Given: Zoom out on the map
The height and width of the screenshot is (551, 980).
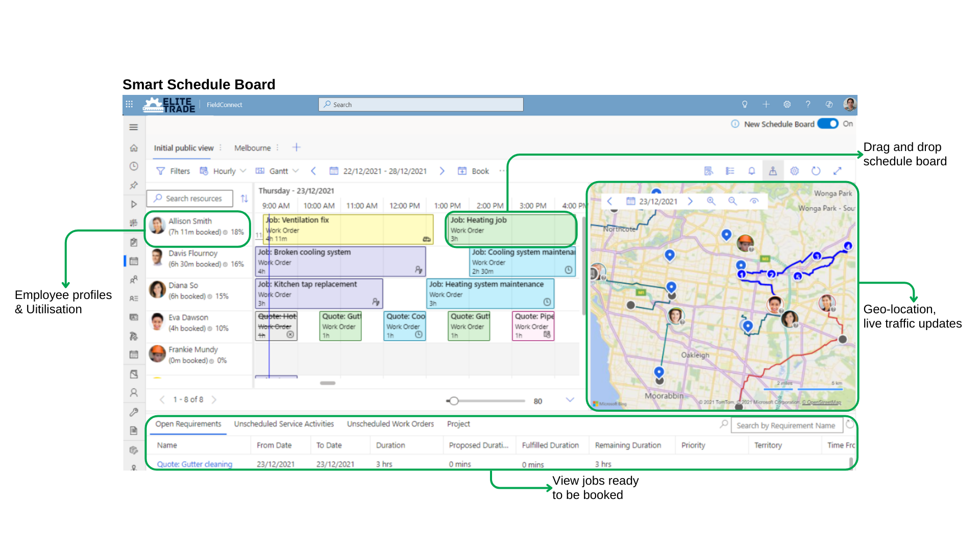Looking at the screenshot, I should click(x=732, y=201).
